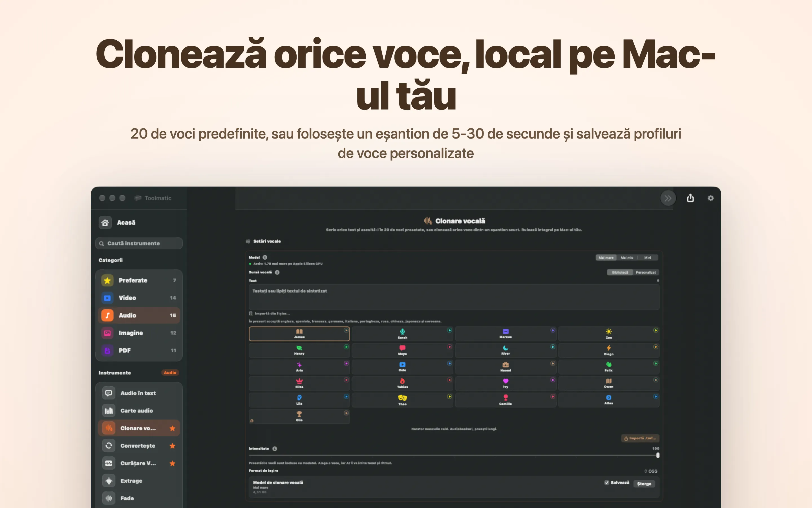812x508 pixels.
Task: Select the Sarah voice card
Action: [402, 334]
